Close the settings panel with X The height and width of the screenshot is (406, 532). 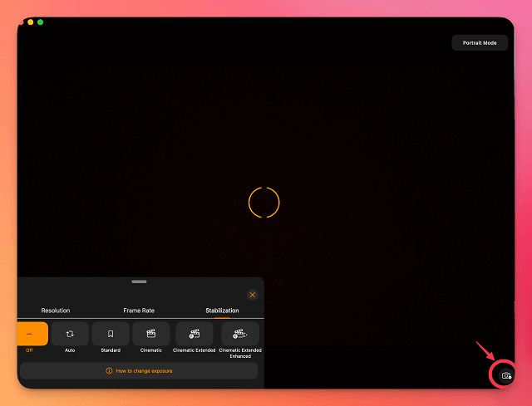point(253,295)
